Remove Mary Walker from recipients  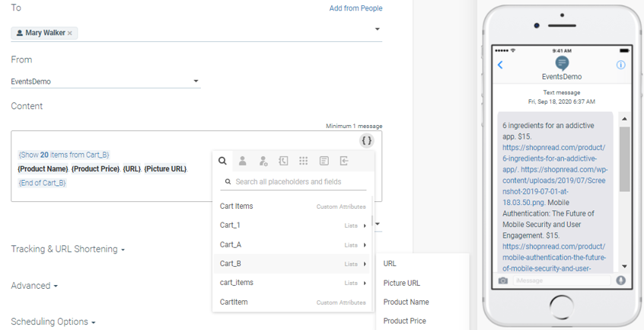(70, 34)
